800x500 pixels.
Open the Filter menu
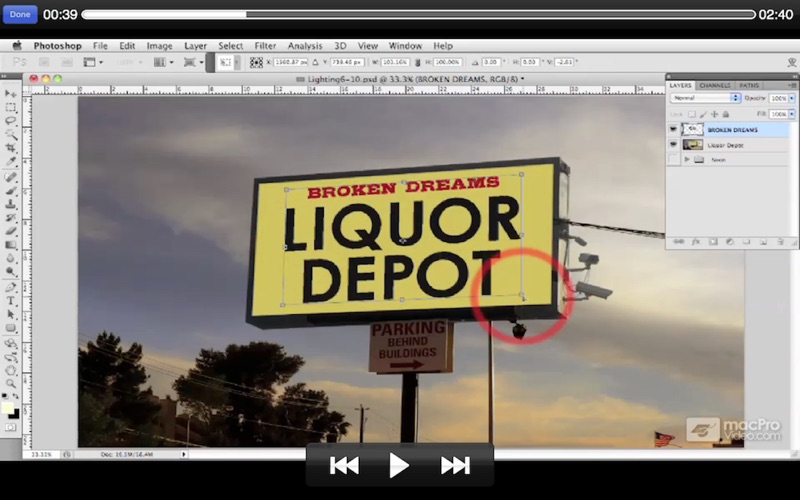coord(265,46)
